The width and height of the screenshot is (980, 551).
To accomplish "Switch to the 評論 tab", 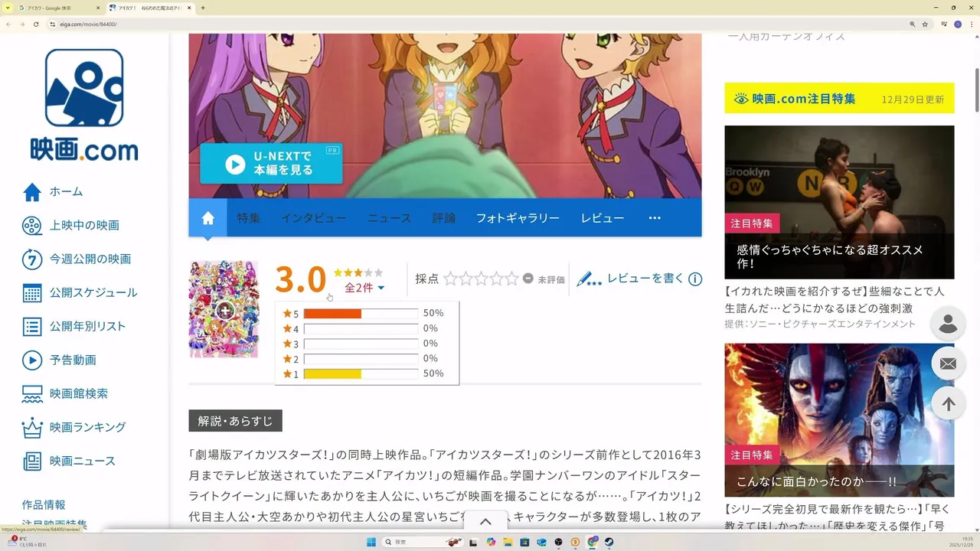I will (x=444, y=218).
